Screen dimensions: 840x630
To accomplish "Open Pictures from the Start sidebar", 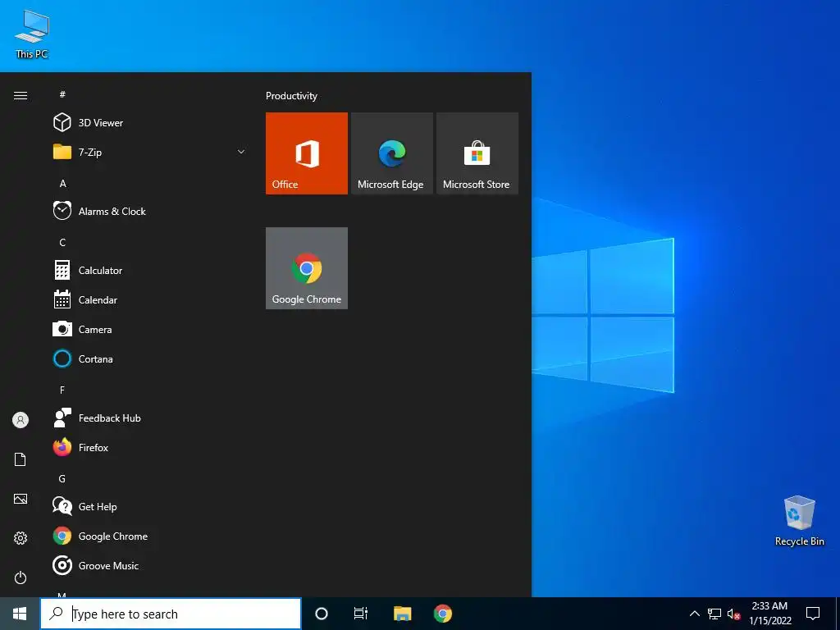I will point(21,499).
